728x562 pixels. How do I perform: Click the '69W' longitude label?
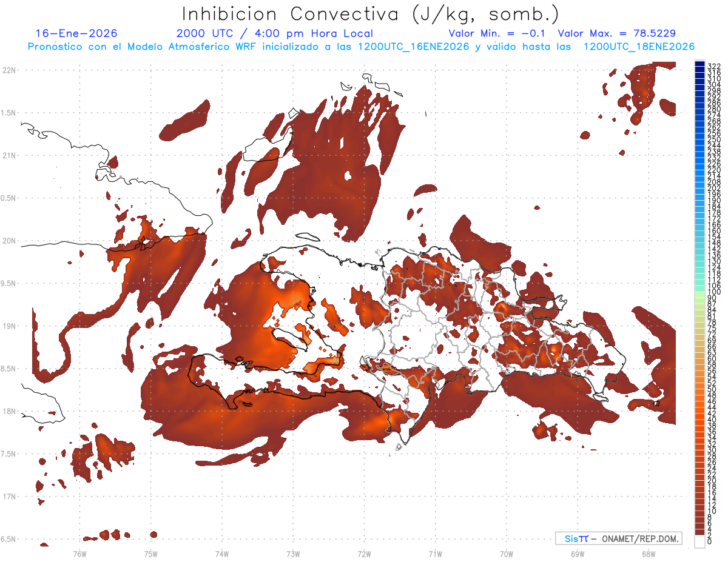tap(578, 554)
